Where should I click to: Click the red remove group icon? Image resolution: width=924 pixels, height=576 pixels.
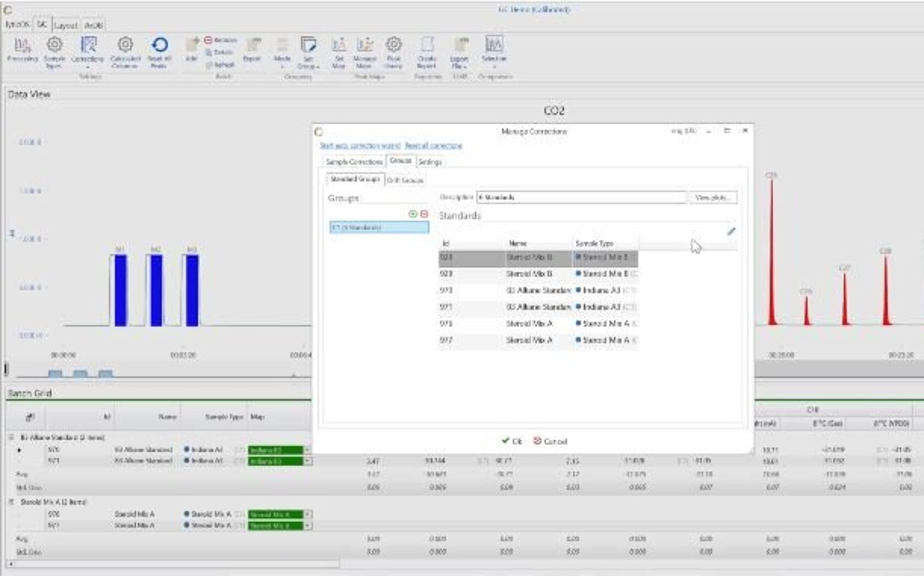point(424,214)
